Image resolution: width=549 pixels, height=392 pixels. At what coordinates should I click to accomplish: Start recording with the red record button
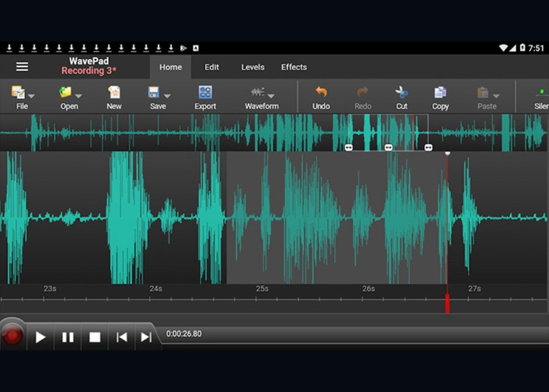tap(13, 334)
